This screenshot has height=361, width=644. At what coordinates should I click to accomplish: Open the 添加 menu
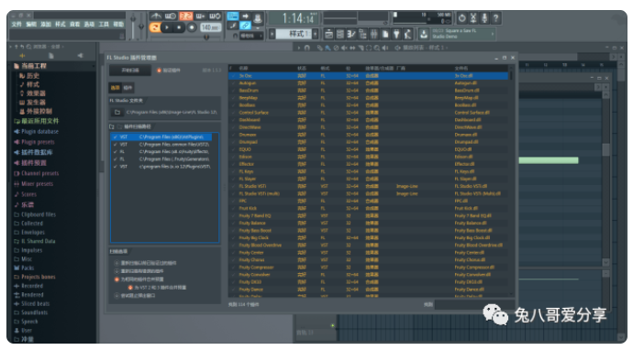[46, 24]
